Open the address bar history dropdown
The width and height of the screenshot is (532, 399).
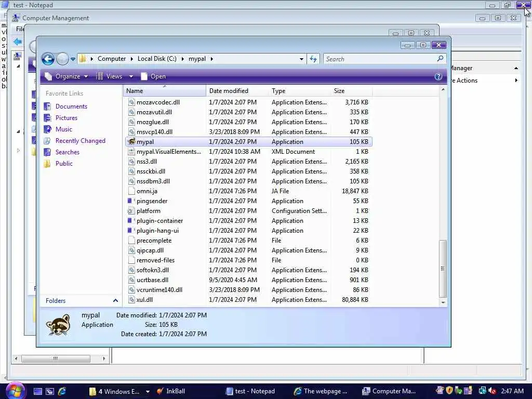(301, 59)
